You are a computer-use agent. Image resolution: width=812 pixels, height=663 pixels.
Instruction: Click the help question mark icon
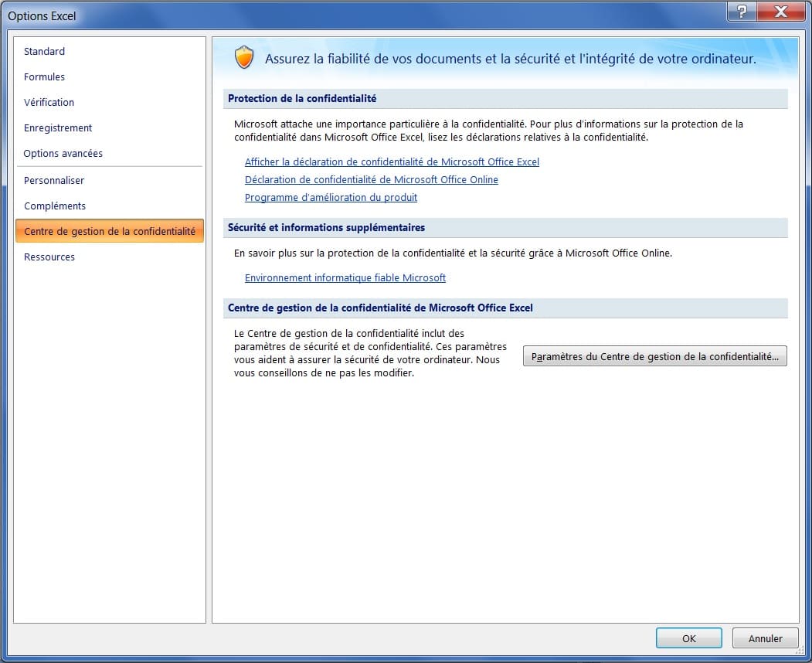tap(742, 12)
